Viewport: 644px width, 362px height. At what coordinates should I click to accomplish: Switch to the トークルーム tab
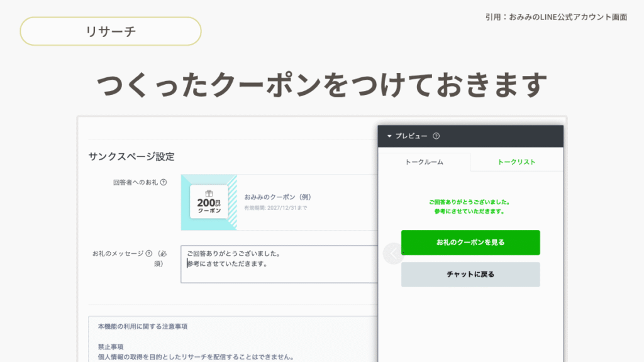[424, 162]
